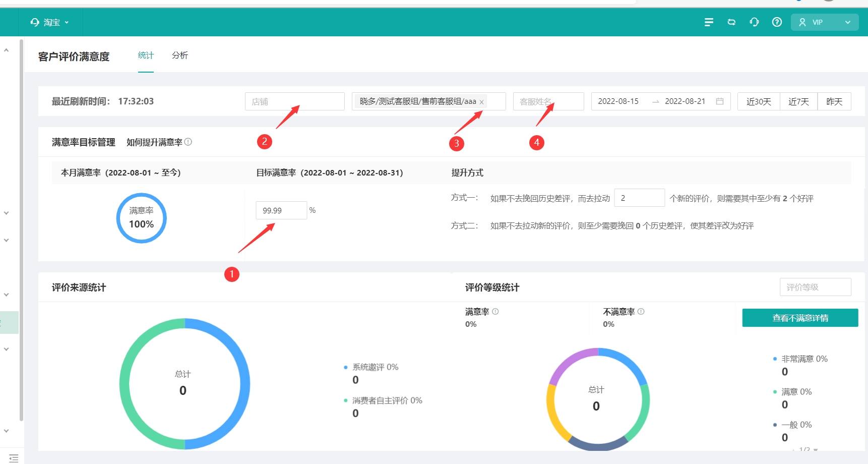Screen dimensions: 868x464
Task: Toggle 系统邀评 legend item
Action: (x=371, y=367)
